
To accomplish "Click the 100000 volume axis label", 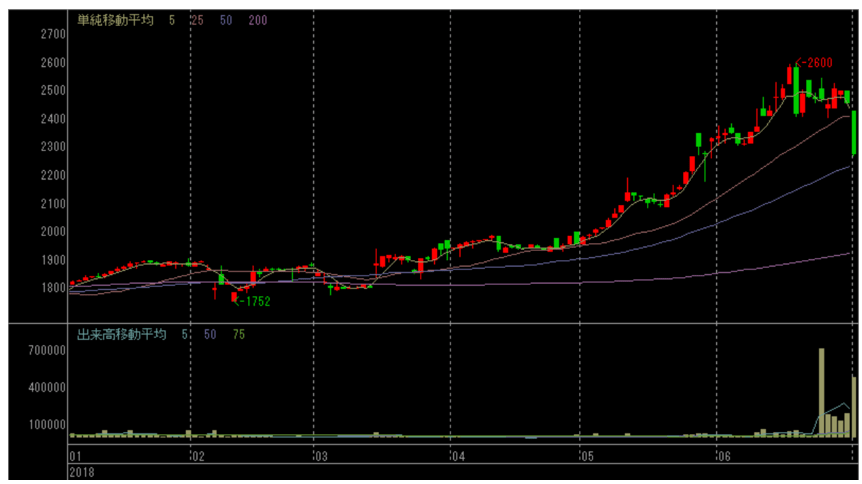I will pos(47,424).
